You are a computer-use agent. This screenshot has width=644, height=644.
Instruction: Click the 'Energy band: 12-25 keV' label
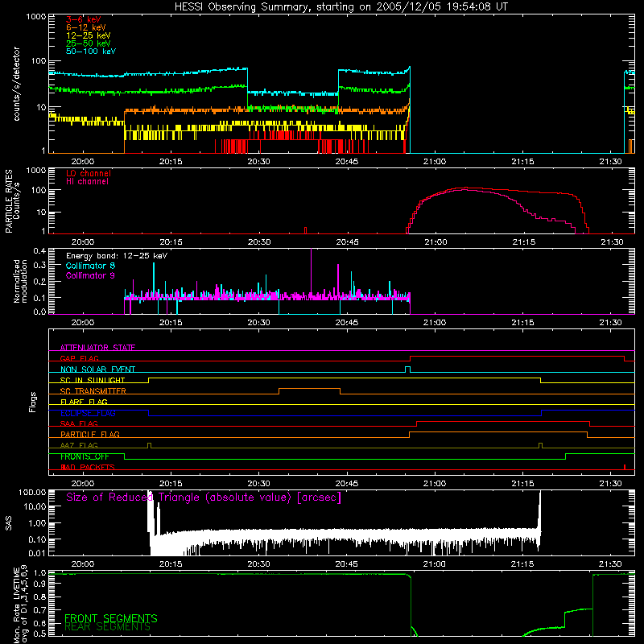(x=117, y=256)
